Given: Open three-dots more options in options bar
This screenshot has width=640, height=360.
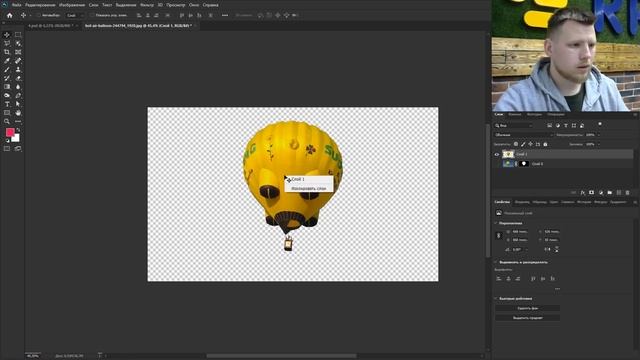Looking at the screenshot, I should [225, 15].
